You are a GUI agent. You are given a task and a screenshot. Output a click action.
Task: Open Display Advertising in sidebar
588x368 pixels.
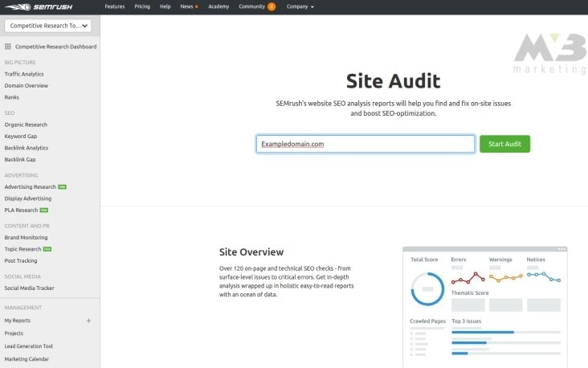tap(28, 198)
